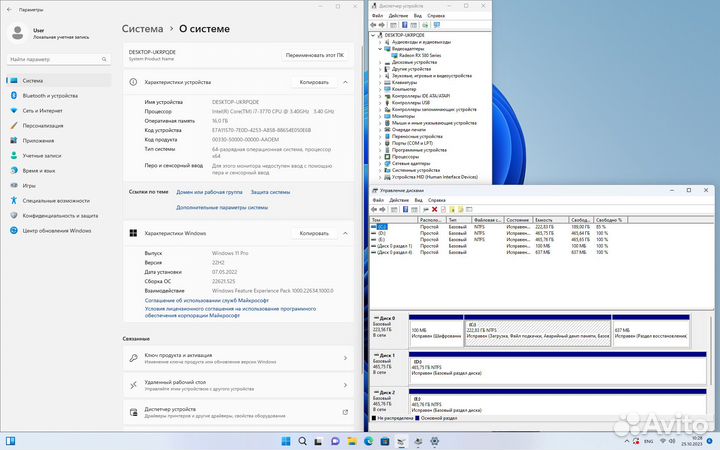
Task: Open Защита системы link
Action: pyautogui.click(x=270, y=192)
